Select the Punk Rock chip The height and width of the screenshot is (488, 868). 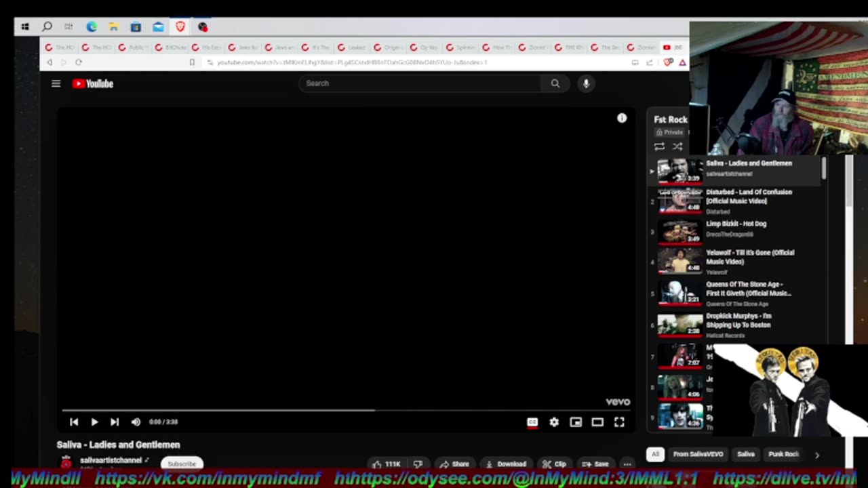(783, 454)
